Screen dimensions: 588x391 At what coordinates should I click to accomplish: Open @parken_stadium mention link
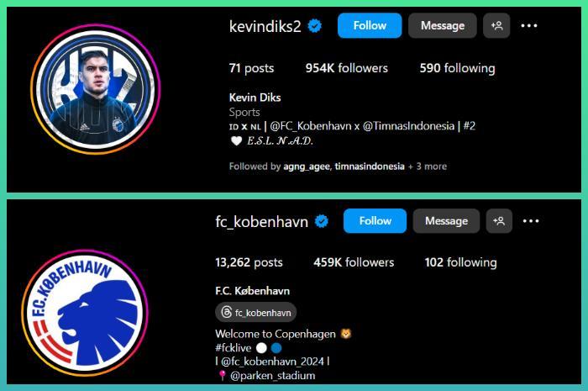(273, 376)
